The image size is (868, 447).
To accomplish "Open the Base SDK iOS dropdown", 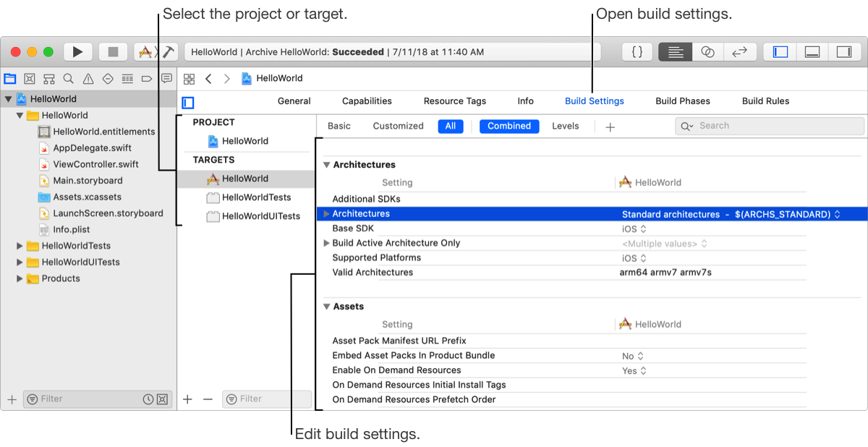I will (x=634, y=229).
